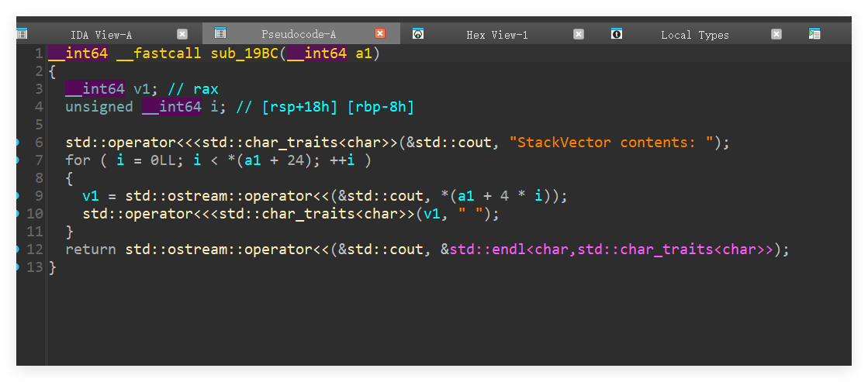Viewport: 868px width, 382px height.
Task: Click the Hex View-1 tab icon
Action: click(419, 34)
